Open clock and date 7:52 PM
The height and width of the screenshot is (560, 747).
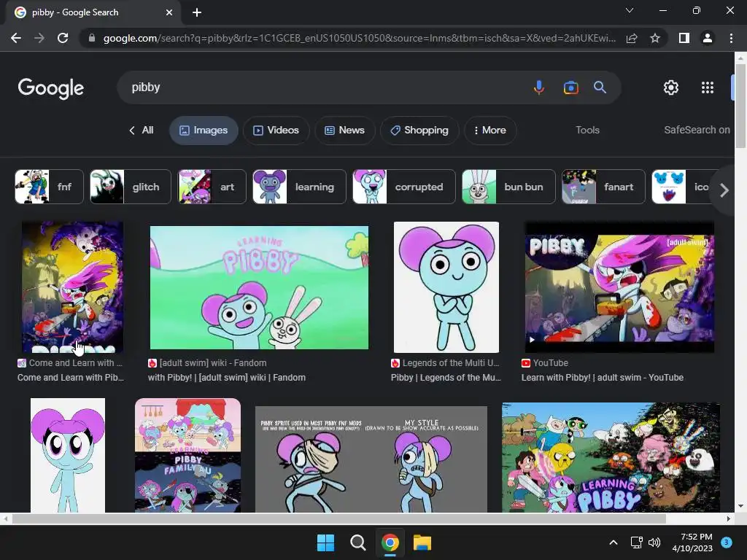[692, 542]
